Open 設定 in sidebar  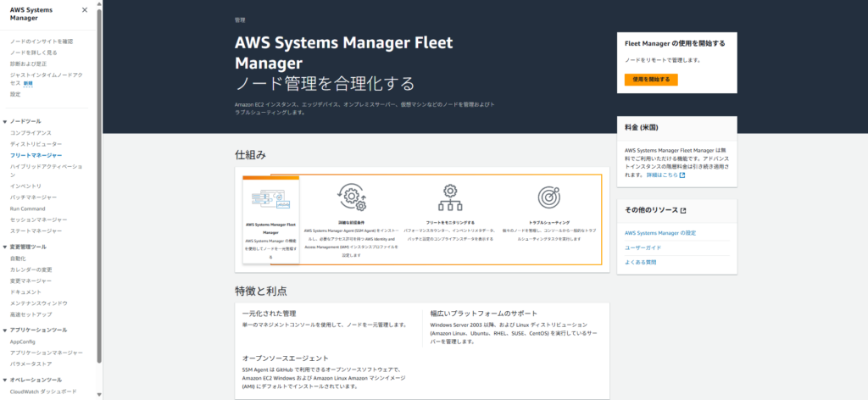pos(15,95)
